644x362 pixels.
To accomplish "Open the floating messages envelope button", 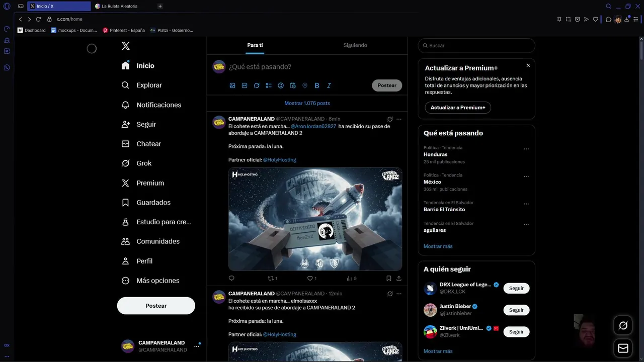I will coord(623,348).
